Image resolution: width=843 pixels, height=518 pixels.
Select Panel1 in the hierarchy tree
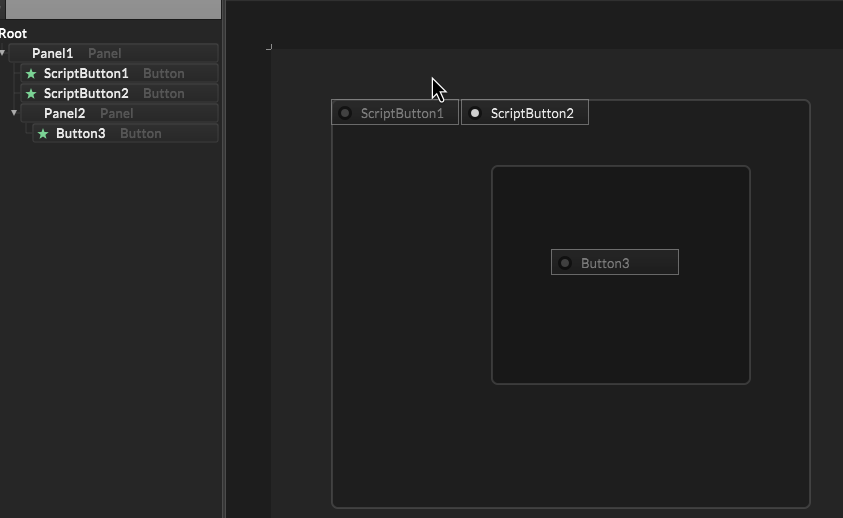pyautogui.click(x=53, y=53)
